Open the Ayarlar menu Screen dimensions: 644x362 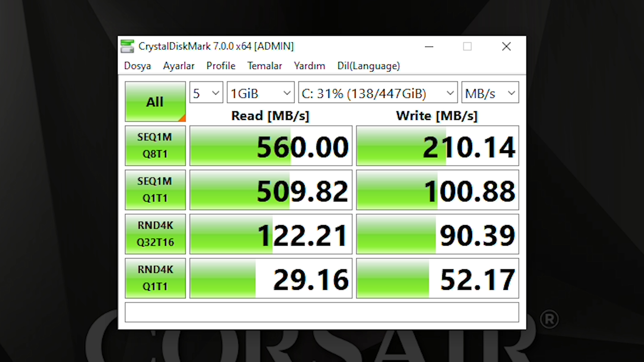(x=179, y=66)
